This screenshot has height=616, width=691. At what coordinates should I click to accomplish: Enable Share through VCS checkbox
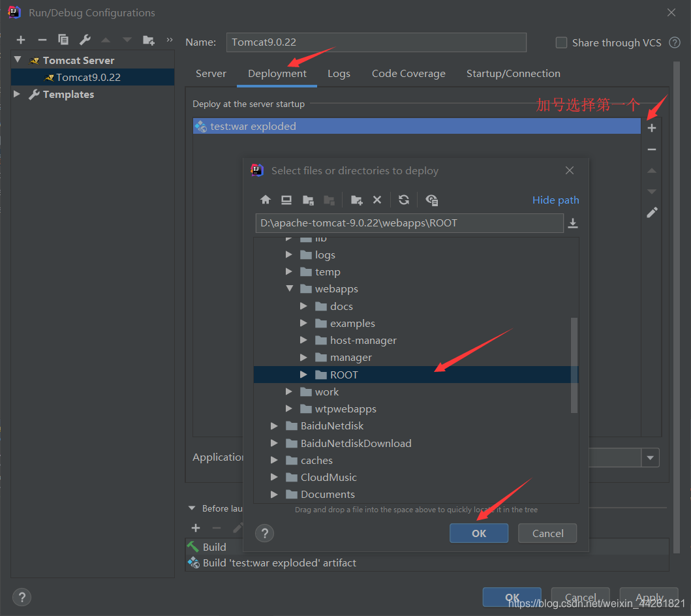tap(561, 42)
